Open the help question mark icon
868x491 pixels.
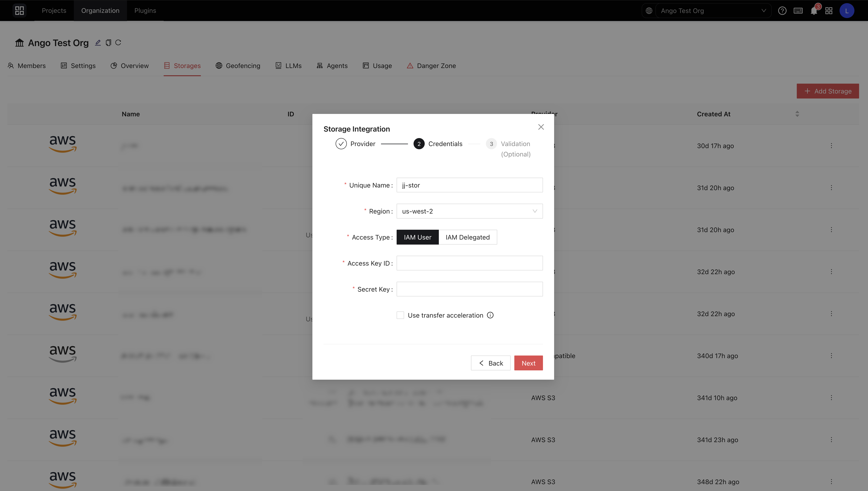(x=782, y=11)
